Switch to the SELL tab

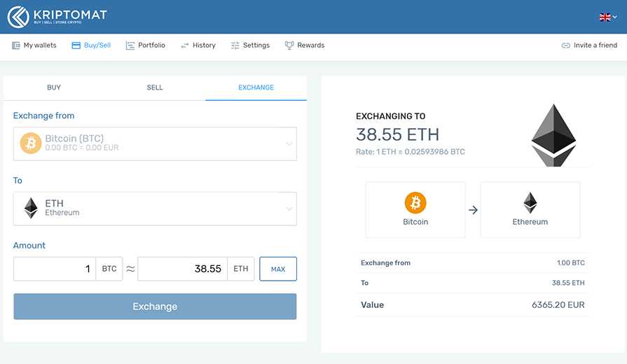point(155,87)
